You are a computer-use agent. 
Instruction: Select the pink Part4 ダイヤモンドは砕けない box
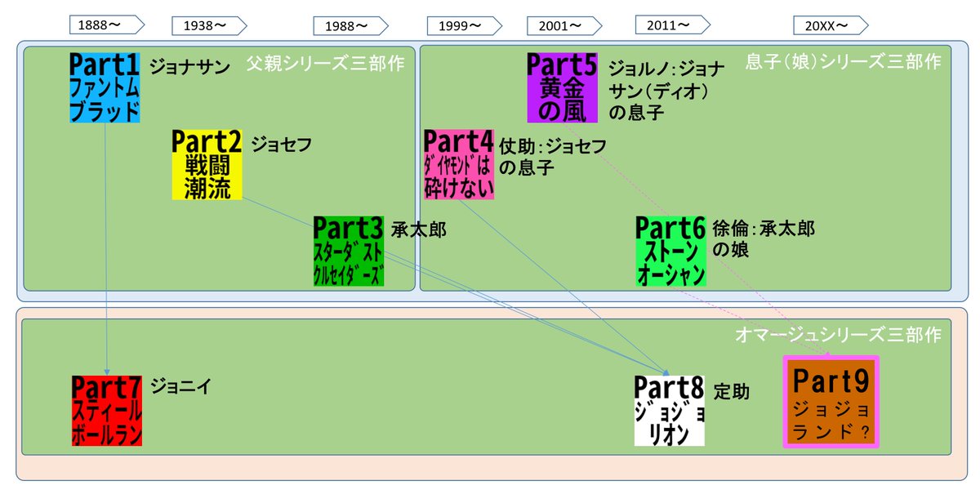coord(459,164)
